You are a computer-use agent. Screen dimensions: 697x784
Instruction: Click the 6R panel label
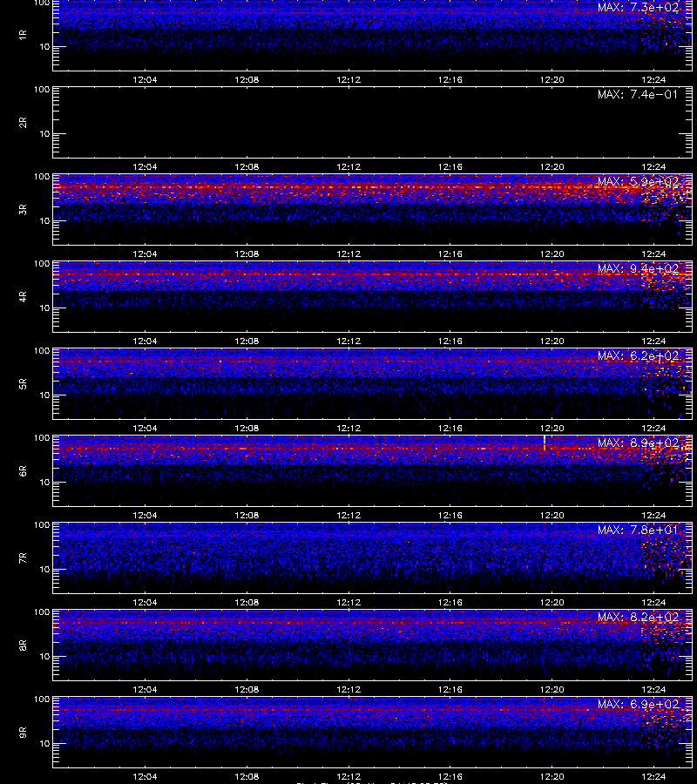click(23, 471)
